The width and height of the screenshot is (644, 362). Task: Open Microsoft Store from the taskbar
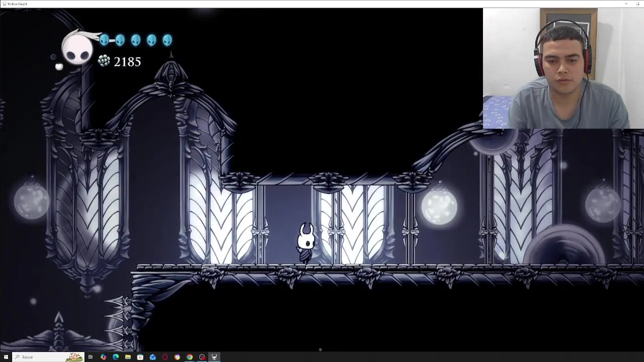pos(140,357)
